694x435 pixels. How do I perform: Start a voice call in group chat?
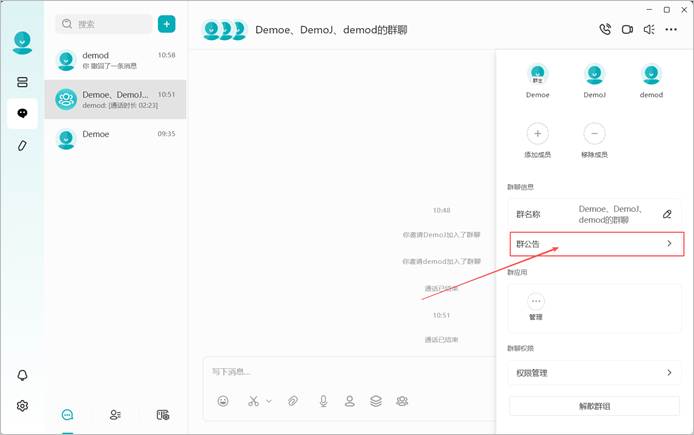click(x=605, y=29)
